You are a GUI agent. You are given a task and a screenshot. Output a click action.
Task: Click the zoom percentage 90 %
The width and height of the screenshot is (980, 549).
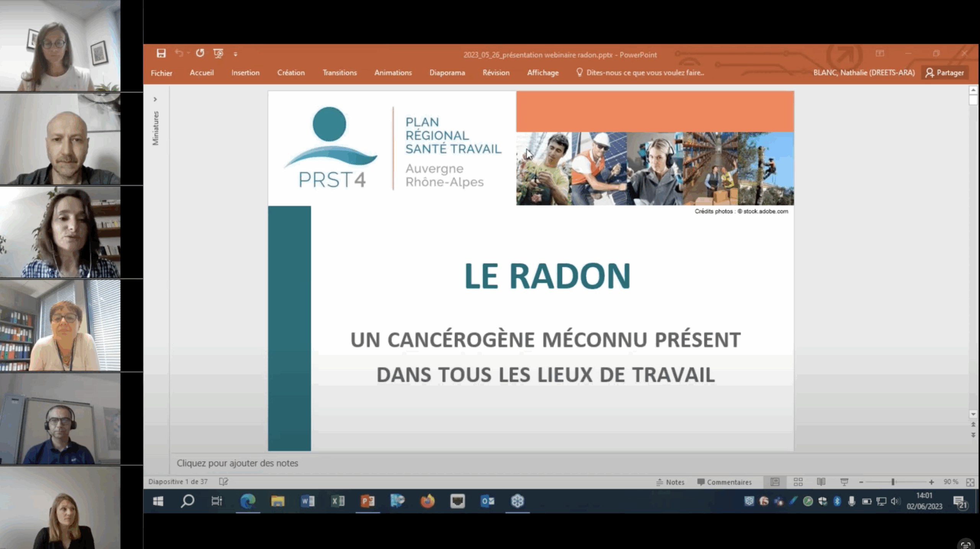(x=951, y=482)
